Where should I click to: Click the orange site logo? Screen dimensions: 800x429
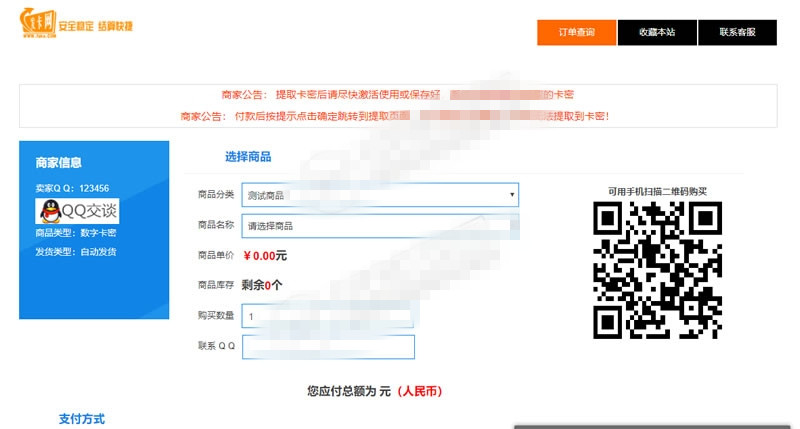pyautogui.click(x=38, y=23)
